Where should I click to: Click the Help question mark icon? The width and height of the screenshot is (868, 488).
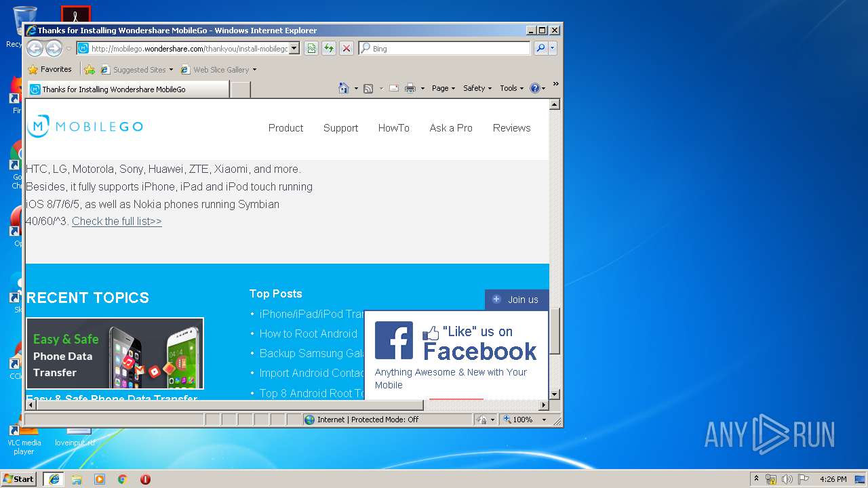534,88
